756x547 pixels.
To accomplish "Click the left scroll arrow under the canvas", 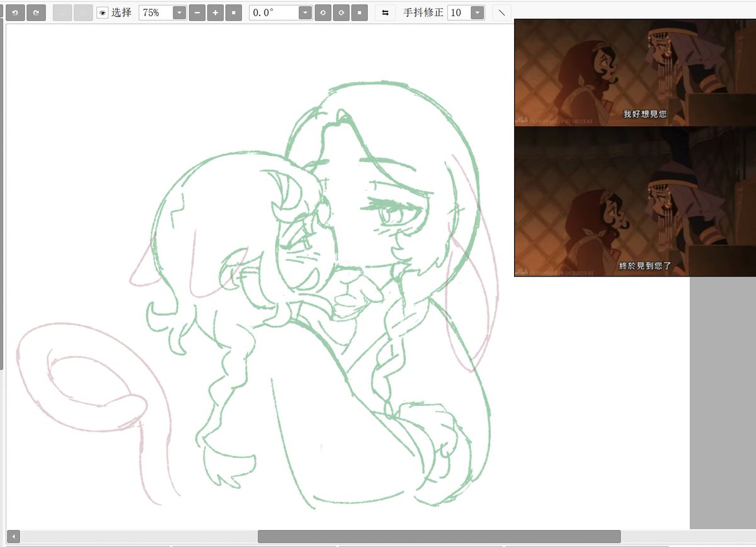I will (x=13, y=536).
